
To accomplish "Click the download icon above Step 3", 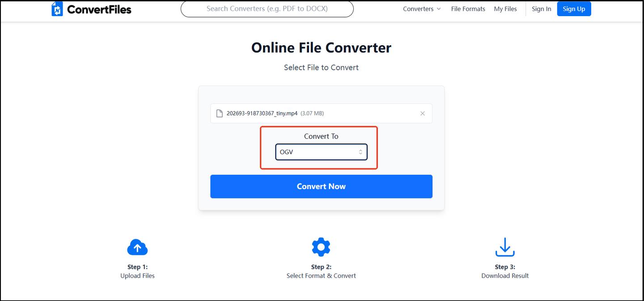I will tap(504, 247).
